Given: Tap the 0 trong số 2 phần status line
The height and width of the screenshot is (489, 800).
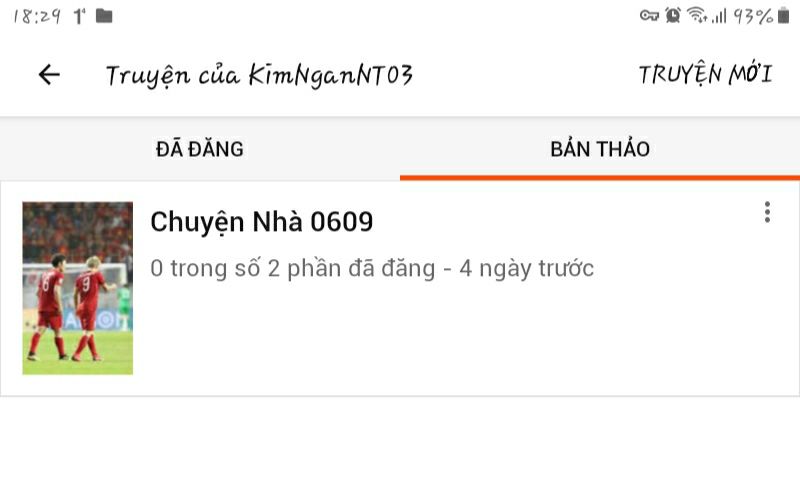Looking at the screenshot, I should point(372,268).
